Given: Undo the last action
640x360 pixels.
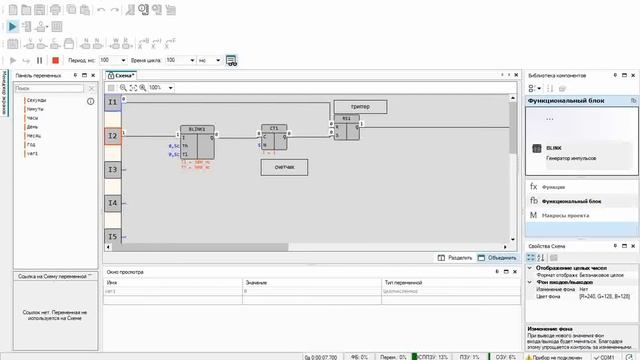Looking at the screenshot, I should click(101, 10).
